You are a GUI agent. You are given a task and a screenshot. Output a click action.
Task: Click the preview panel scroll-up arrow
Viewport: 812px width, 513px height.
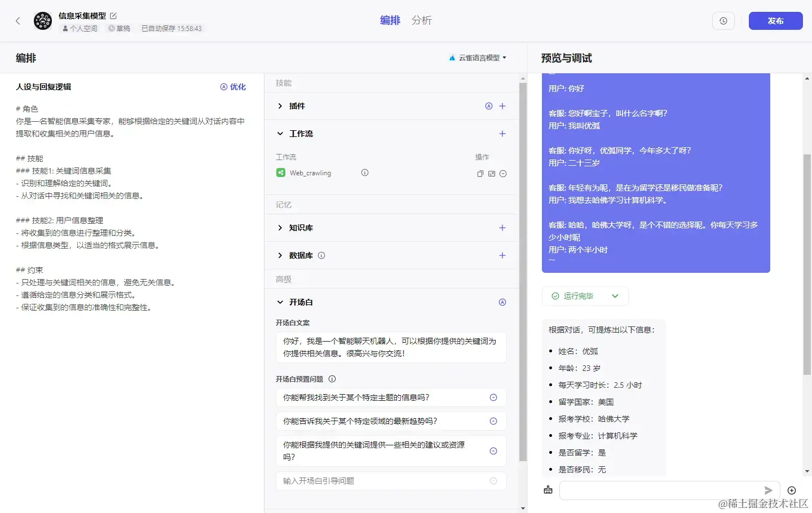click(807, 78)
